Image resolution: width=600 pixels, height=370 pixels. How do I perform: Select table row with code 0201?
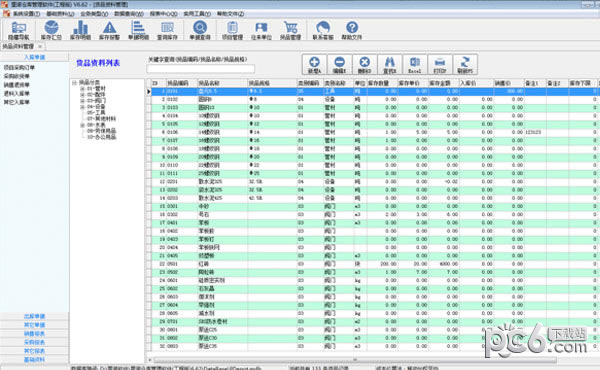coord(373,182)
